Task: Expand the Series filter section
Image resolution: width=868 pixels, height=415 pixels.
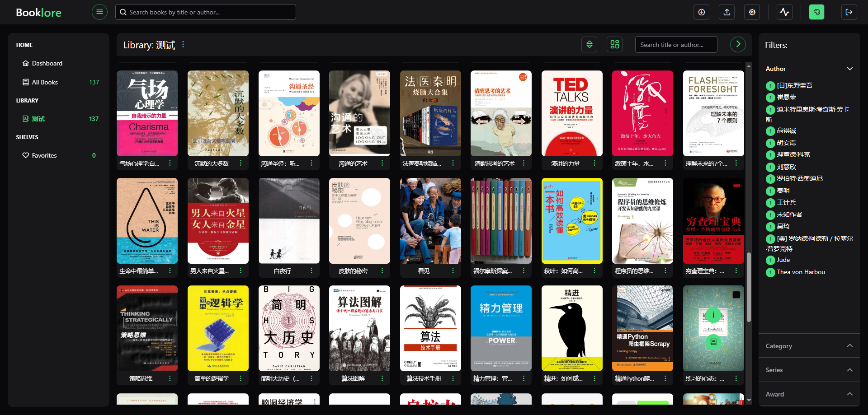Action: [x=850, y=370]
